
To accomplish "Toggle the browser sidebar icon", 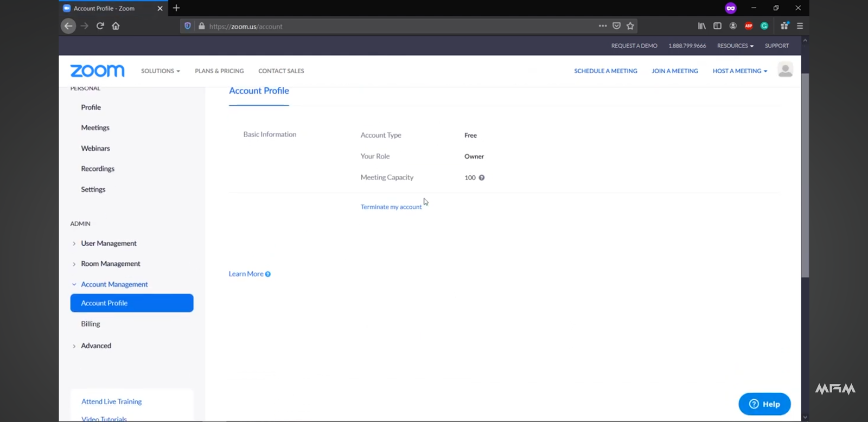I will click(717, 26).
